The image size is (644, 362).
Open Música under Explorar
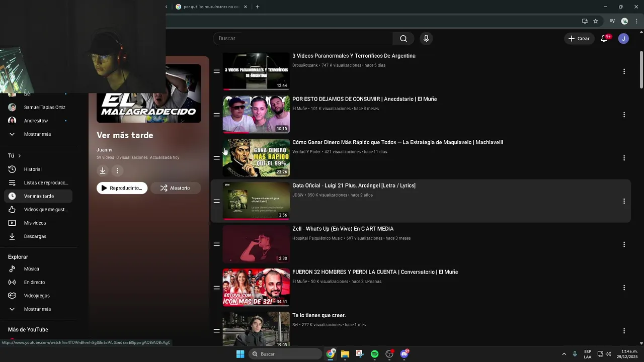pyautogui.click(x=38, y=269)
